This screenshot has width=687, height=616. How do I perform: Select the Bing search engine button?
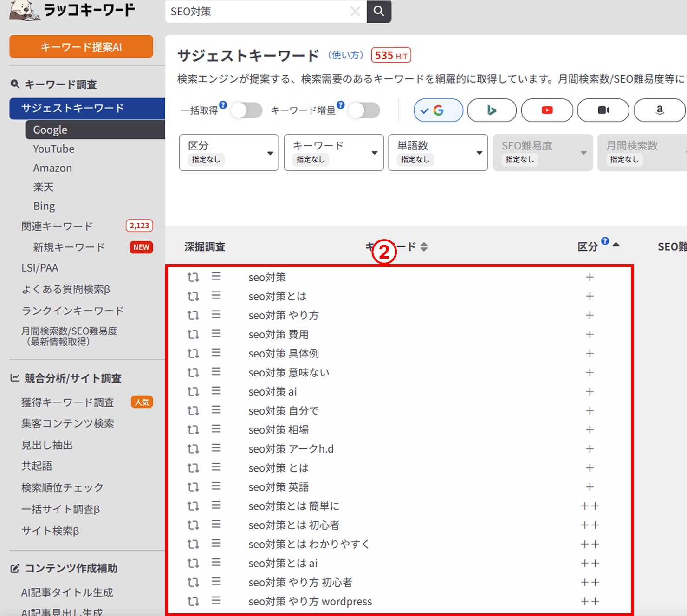[492, 110]
